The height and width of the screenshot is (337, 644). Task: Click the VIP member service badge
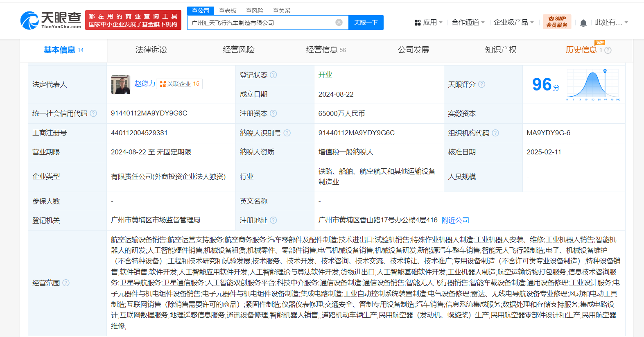pyautogui.click(x=557, y=22)
